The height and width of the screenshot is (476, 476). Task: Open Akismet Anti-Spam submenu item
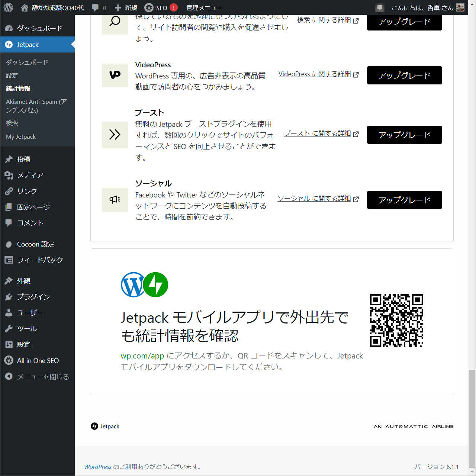(x=36, y=106)
